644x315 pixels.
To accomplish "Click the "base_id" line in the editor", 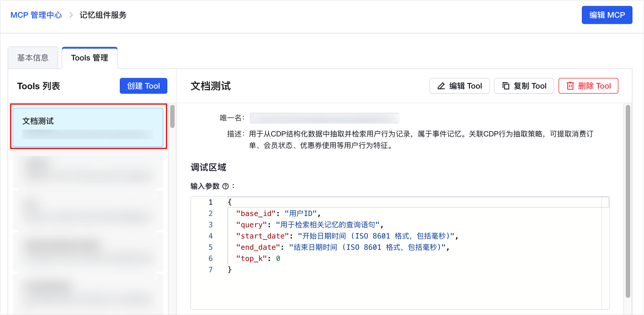I will coord(278,213).
